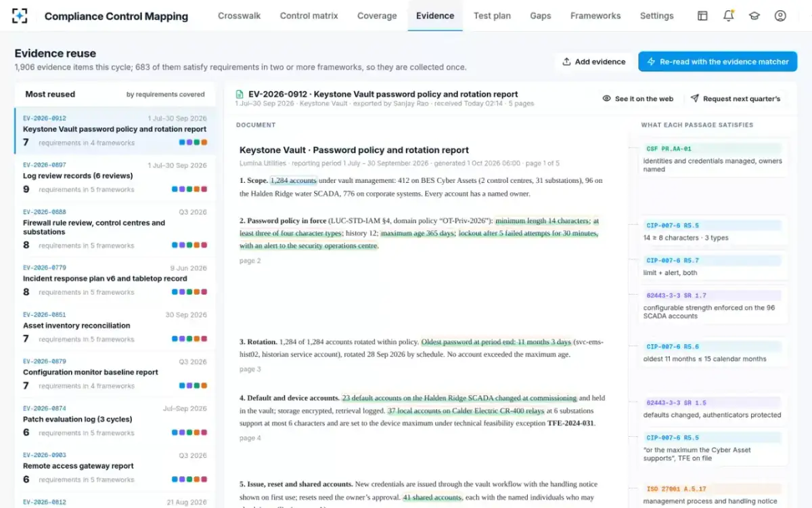Image resolution: width=812 pixels, height=508 pixels.
Task: Click See it on the web
Action: point(637,99)
